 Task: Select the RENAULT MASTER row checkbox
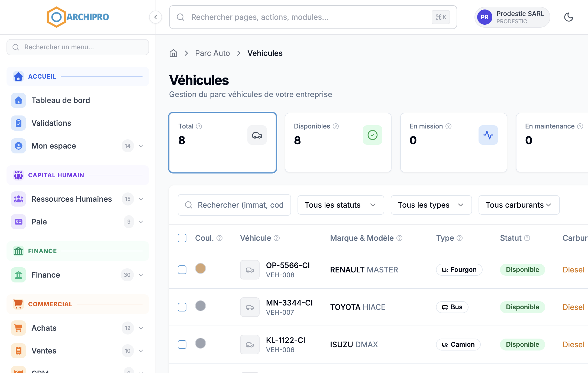pyautogui.click(x=182, y=270)
